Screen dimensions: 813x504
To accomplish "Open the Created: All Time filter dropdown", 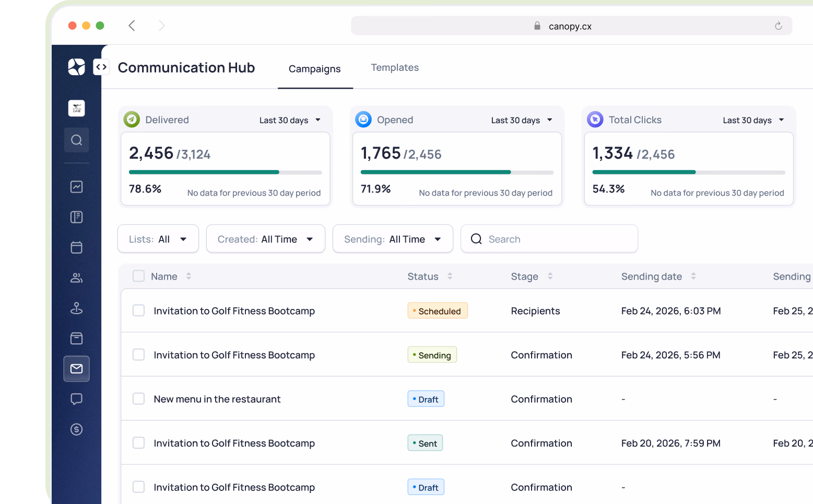I will click(x=266, y=239).
